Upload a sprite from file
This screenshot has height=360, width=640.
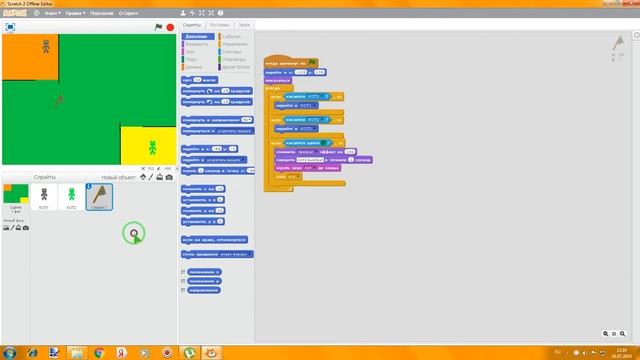click(160, 177)
